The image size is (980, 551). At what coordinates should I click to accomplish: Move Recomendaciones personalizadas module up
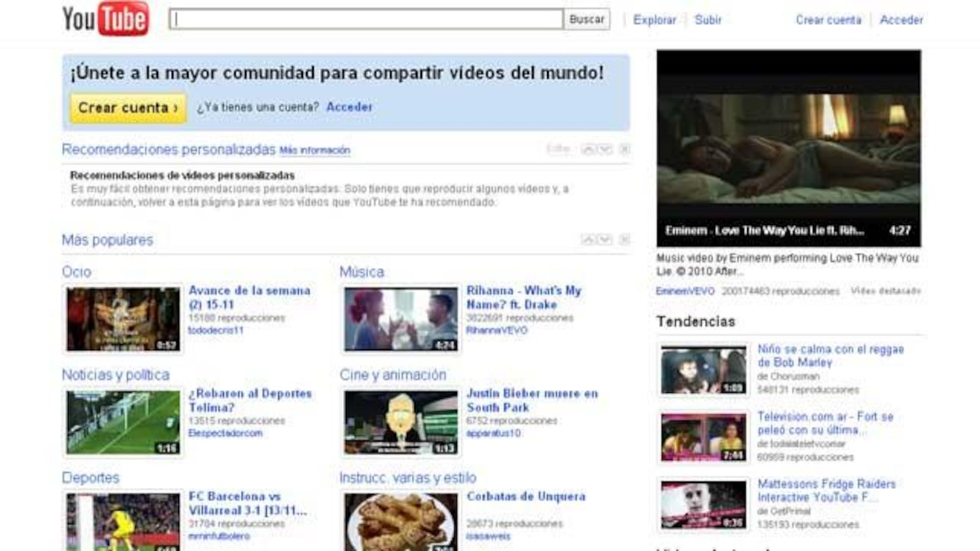pyautogui.click(x=588, y=150)
